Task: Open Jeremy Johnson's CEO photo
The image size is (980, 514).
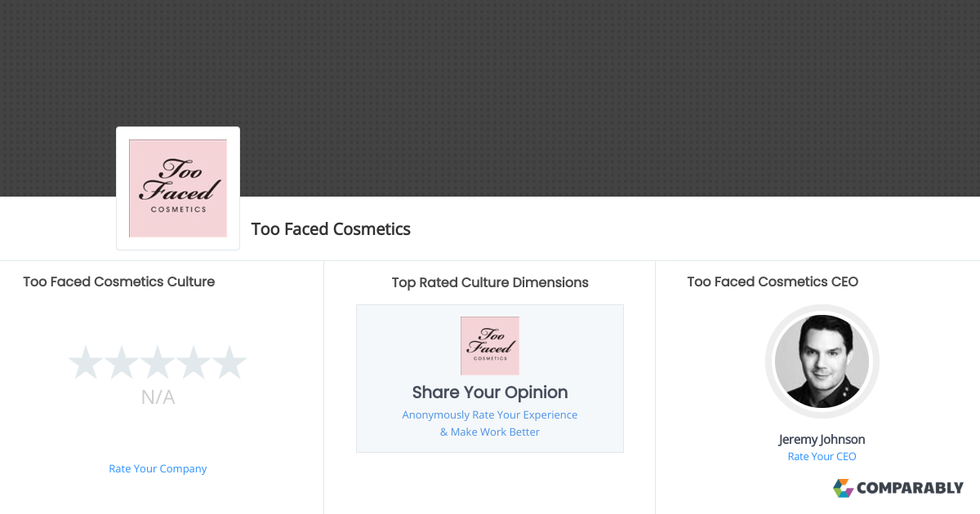Action: tap(822, 361)
